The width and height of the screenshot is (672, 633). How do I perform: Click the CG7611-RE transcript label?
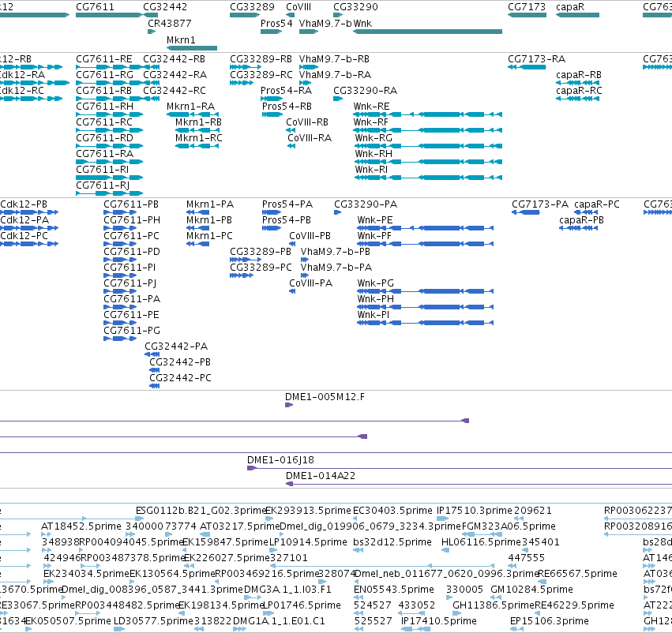coord(103,58)
